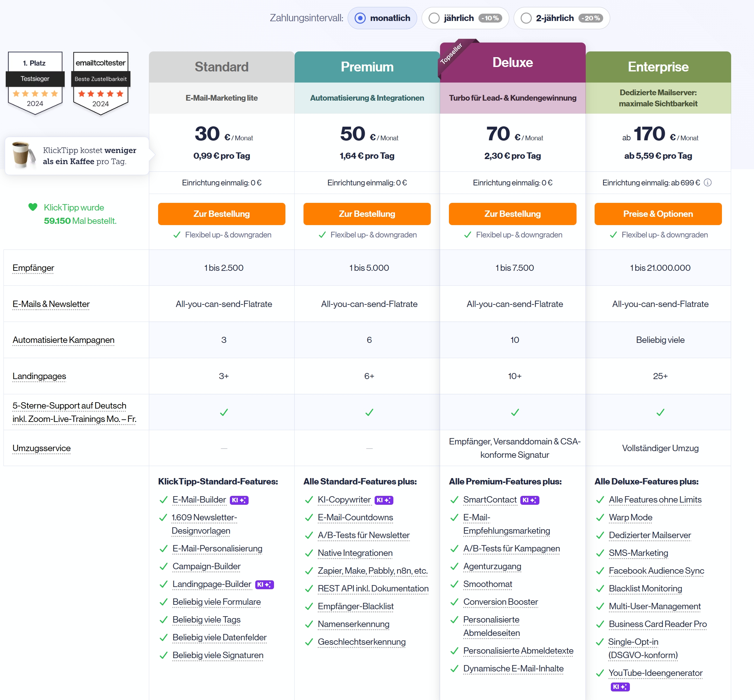This screenshot has height=700, width=754.
Task: Click the Enterprise plan header
Action: click(658, 67)
